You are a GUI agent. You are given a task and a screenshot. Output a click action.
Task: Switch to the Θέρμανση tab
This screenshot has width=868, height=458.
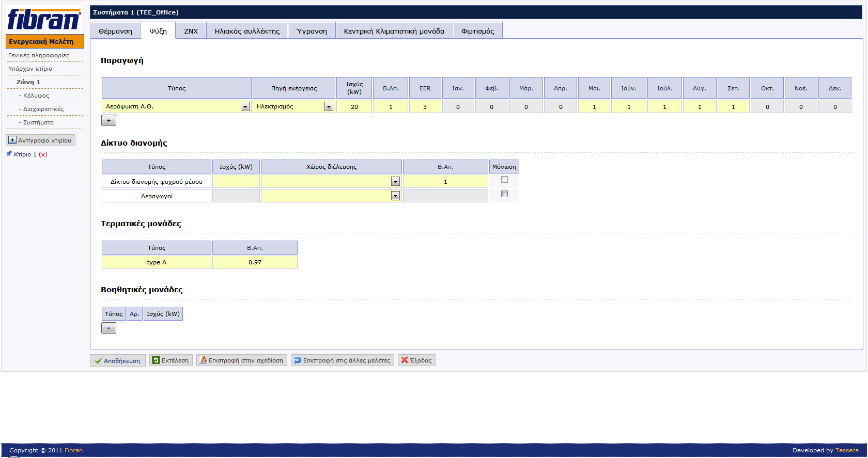115,31
